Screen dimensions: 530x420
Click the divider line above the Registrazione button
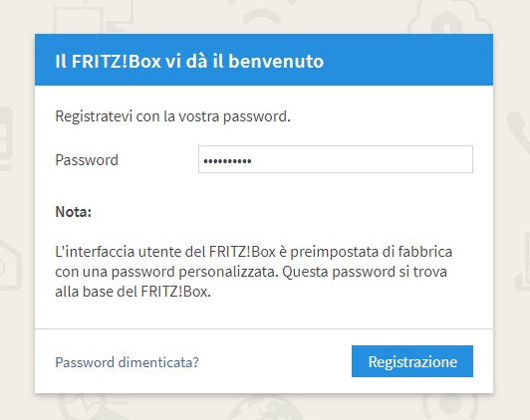point(264,328)
